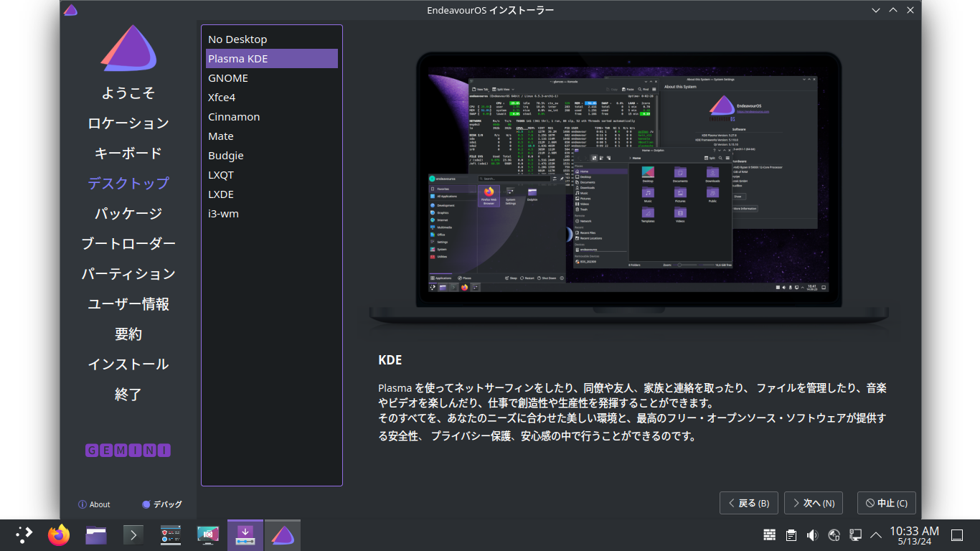Expand hidden system tray icons
Image resolution: width=980 pixels, height=551 pixels.
(x=876, y=535)
